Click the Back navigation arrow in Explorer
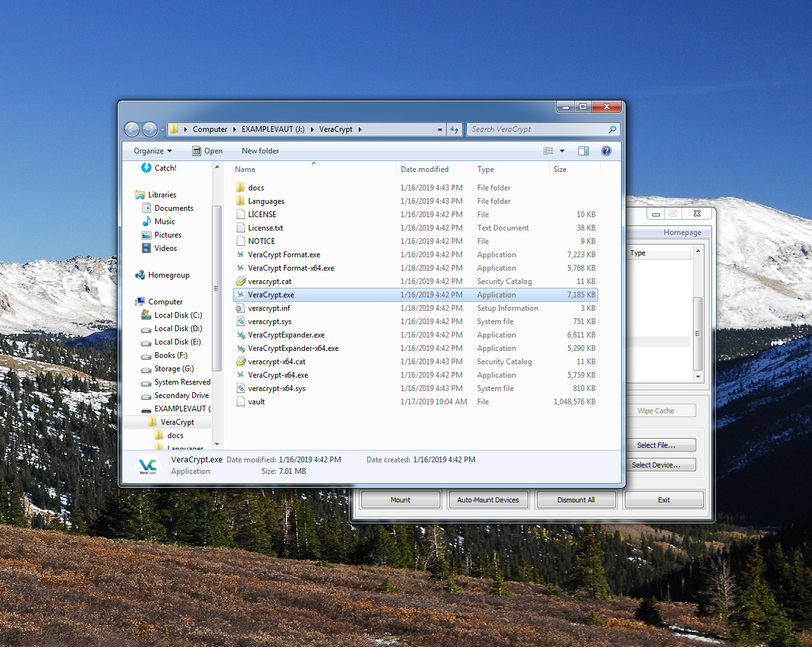The image size is (812, 647). (132, 129)
